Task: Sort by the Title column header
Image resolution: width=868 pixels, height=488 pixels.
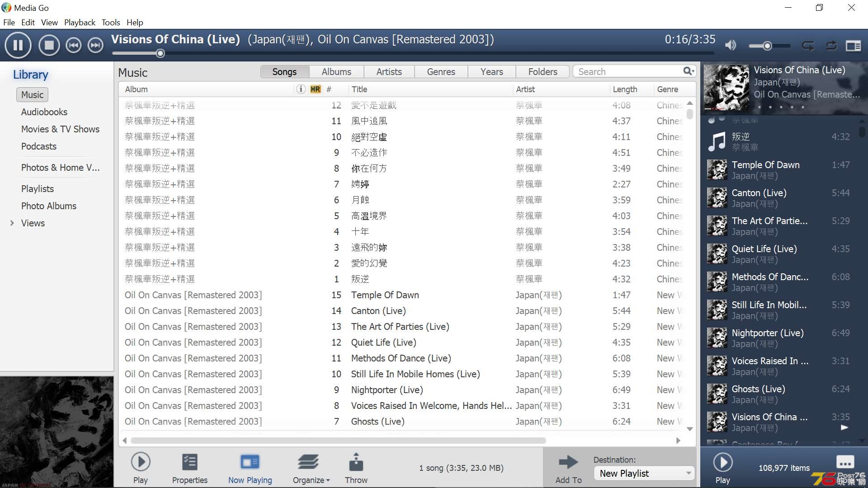Action: (359, 89)
